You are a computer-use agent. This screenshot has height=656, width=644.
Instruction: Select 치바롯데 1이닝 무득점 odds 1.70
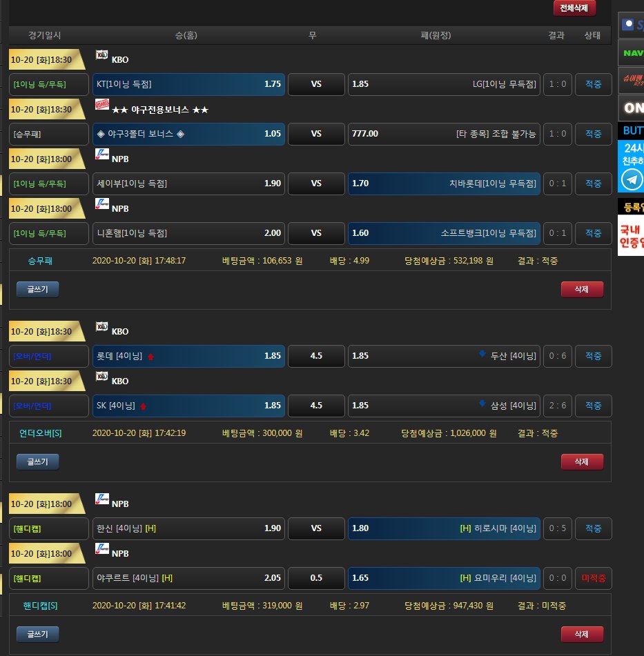tap(444, 184)
